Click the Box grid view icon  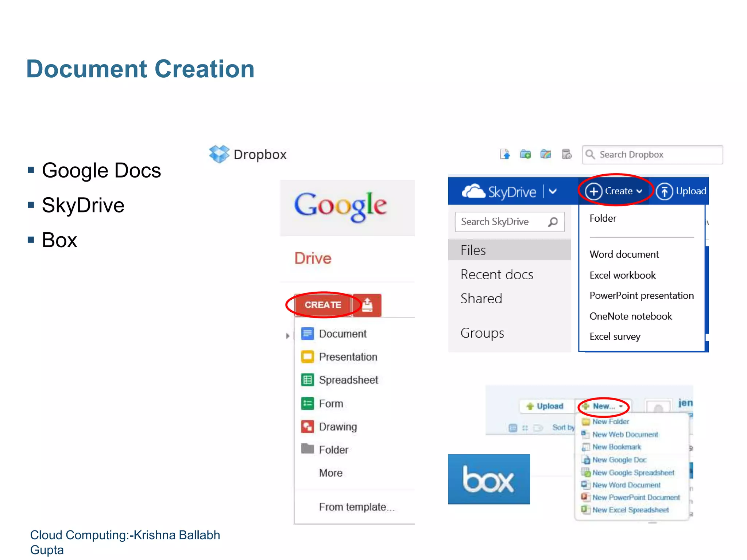(525, 428)
